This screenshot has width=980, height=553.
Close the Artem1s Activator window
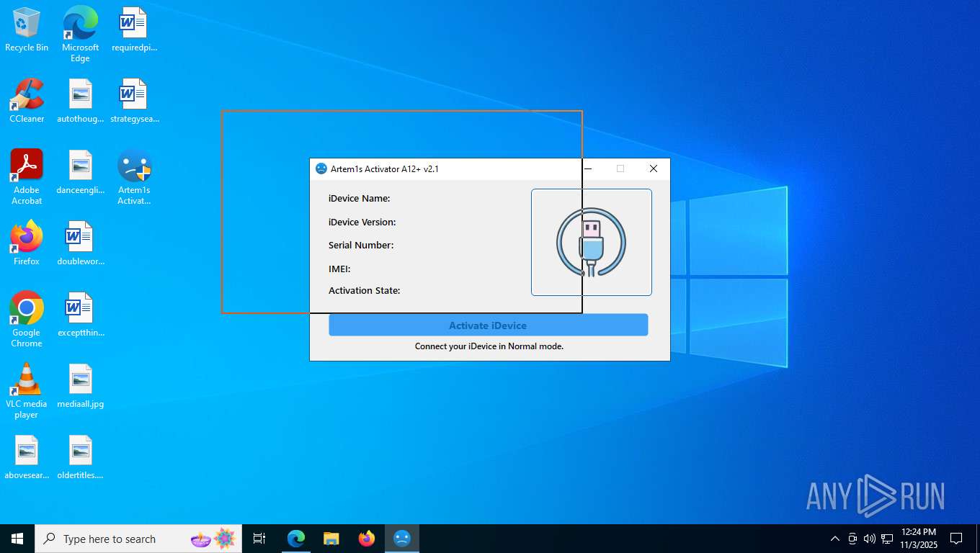pos(654,168)
